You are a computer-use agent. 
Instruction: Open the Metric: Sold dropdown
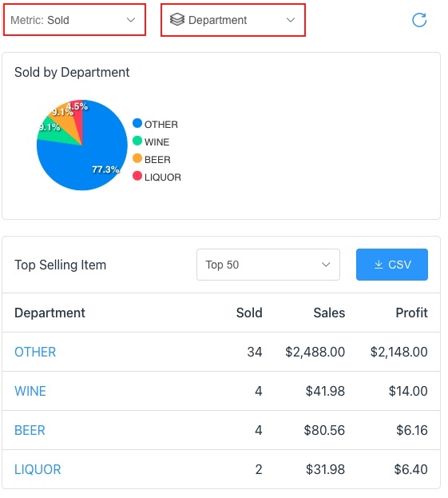coord(74,20)
